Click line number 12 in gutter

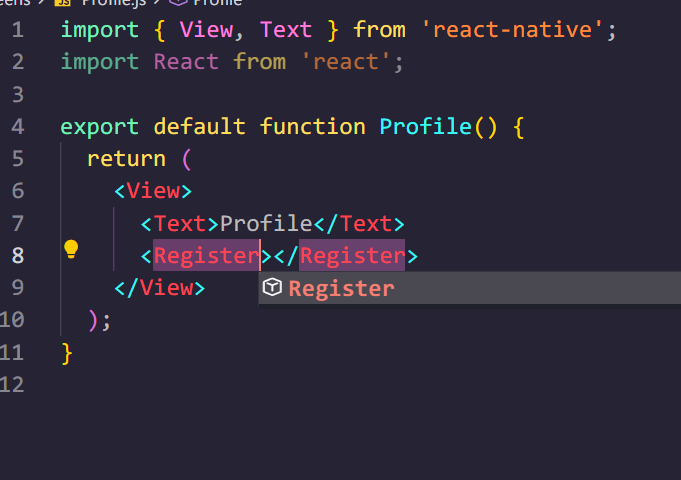tap(13, 384)
